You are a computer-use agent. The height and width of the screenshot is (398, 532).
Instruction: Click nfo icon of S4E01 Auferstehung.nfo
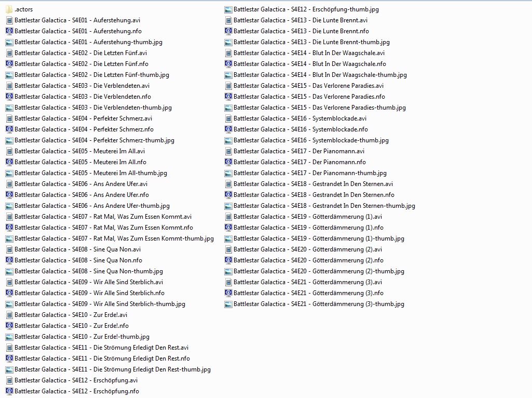pos(9,31)
